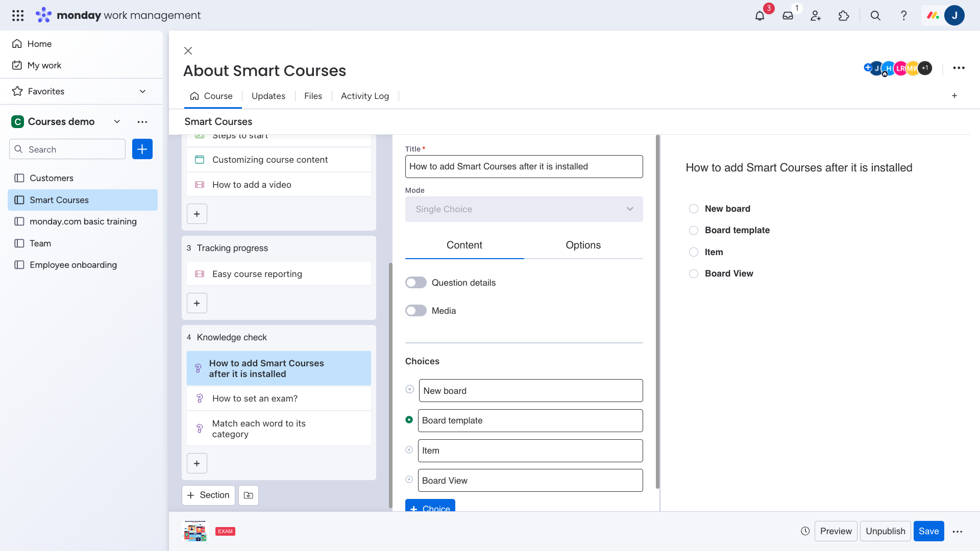Viewport: 980px width, 551px height.
Task: Select lesson Easy course reporting
Action: click(x=279, y=274)
